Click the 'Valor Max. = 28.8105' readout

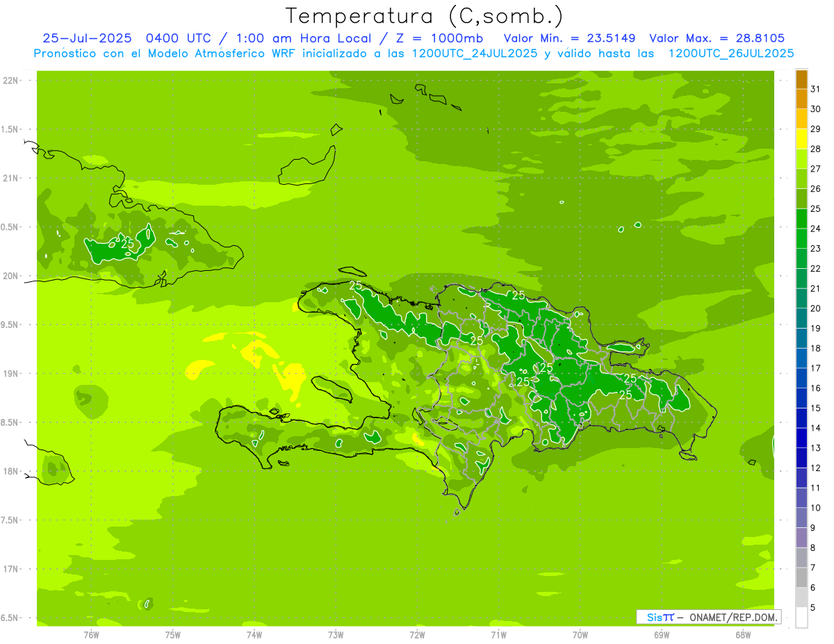point(717,38)
